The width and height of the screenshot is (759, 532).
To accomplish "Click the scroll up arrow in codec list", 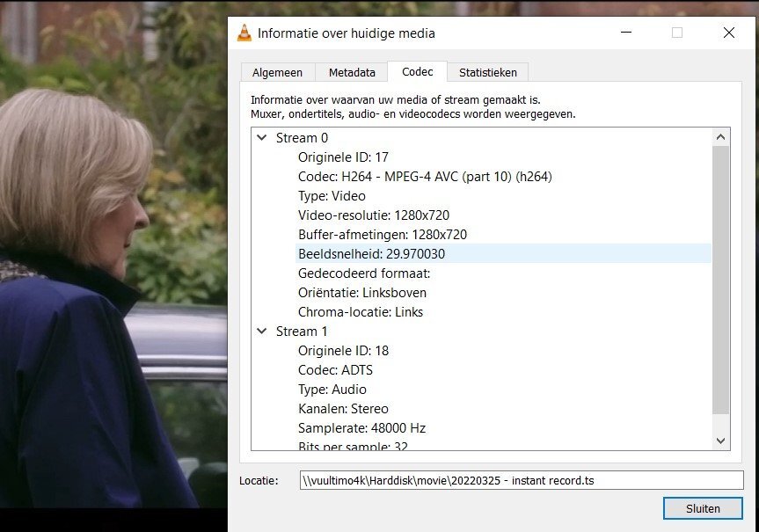I will tap(721, 137).
